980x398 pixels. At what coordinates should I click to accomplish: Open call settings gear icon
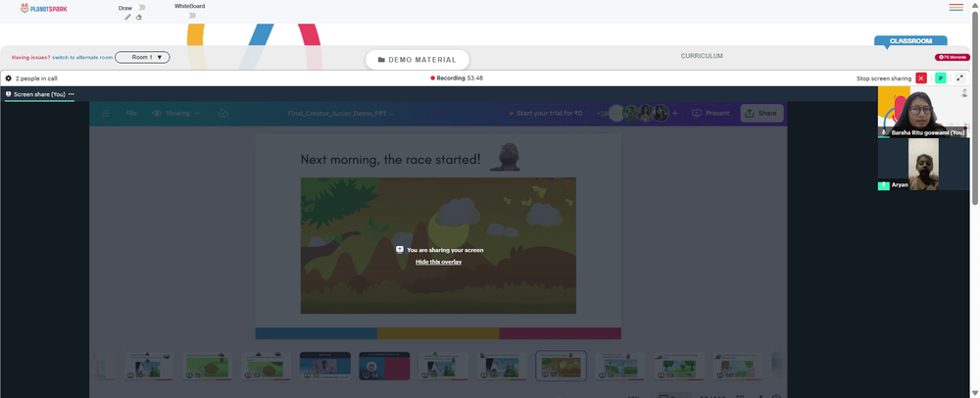coord(9,78)
